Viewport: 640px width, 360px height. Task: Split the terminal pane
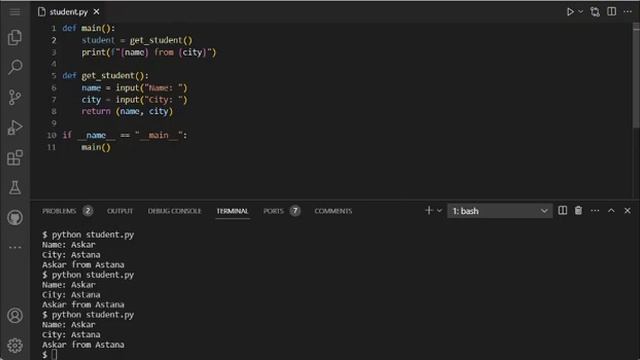tap(562, 211)
